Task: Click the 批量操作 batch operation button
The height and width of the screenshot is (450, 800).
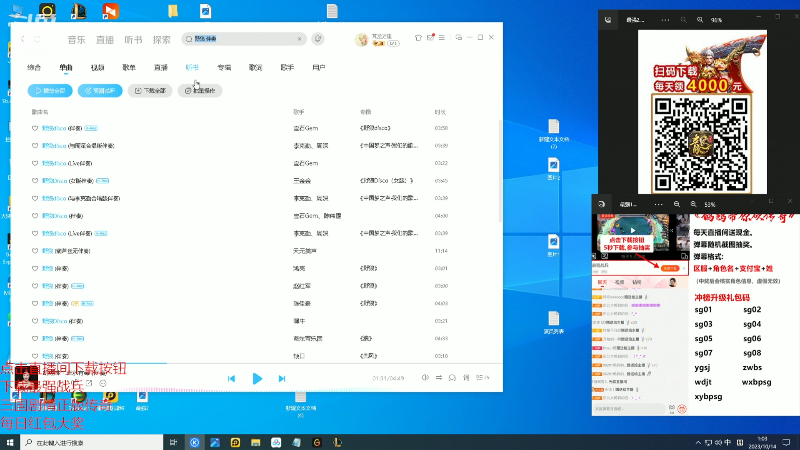Action: tap(200, 90)
